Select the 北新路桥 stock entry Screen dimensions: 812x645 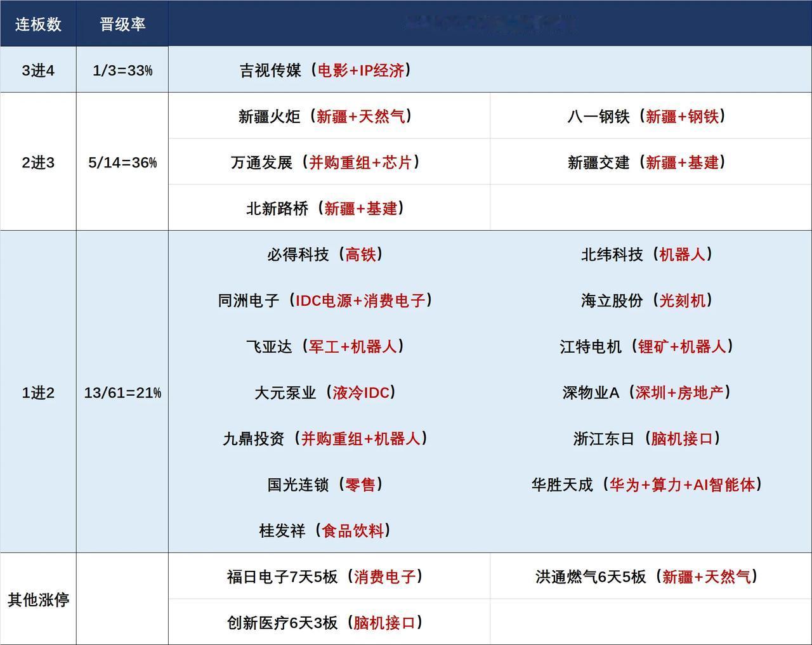pos(326,208)
